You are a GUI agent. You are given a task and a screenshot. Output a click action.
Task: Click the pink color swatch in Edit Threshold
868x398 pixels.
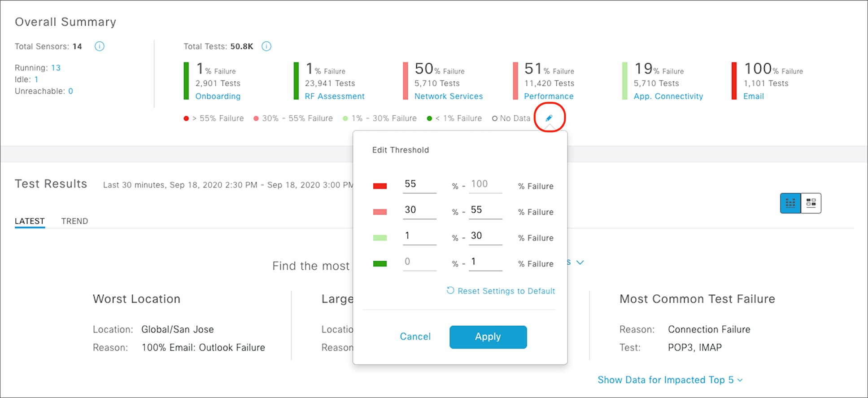pyautogui.click(x=380, y=212)
